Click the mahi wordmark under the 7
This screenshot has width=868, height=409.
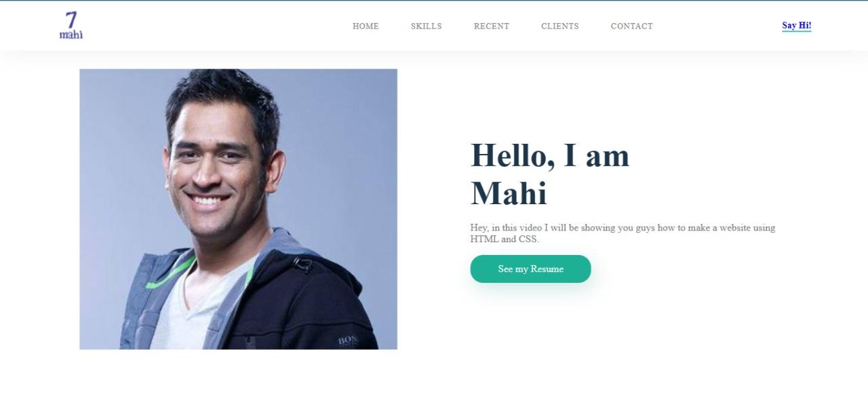71,35
